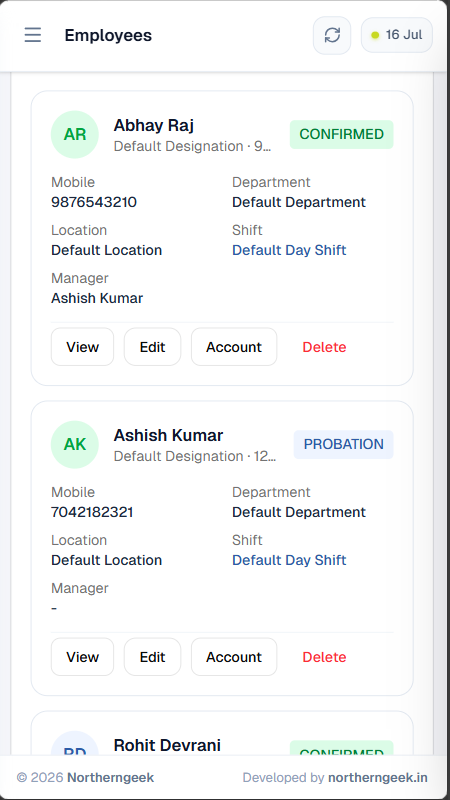Click mobile number 7042182321

point(92,512)
